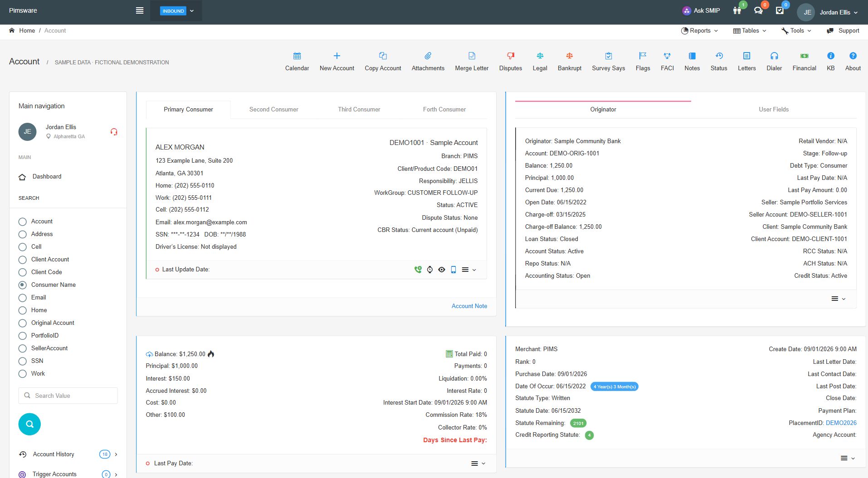
Task: Select the Client Account radio button
Action: pos(22,260)
